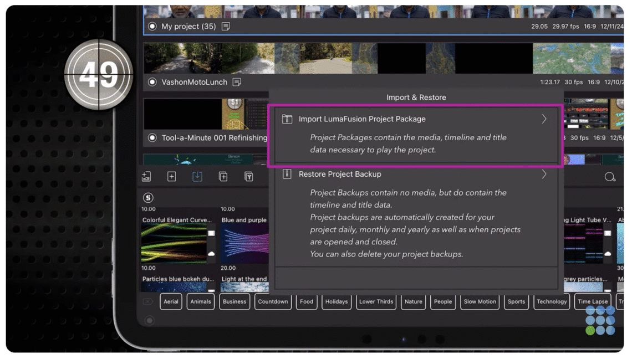
Task: Select the VashonMotoLunch radio button
Action: (x=152, y=82)
